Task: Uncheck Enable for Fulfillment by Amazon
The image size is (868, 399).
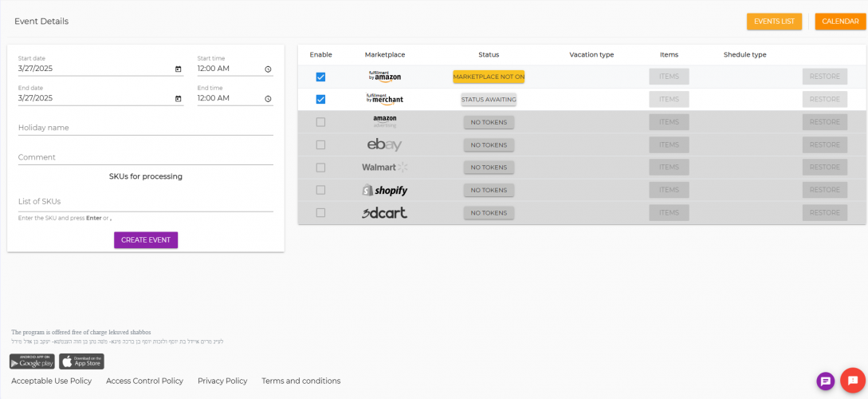Action: (x=320, y=77)
